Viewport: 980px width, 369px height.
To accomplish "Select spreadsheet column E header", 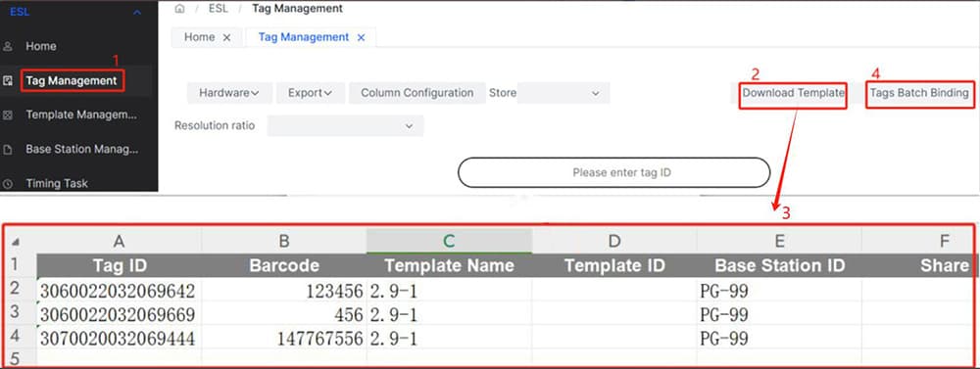I will [779, 241].
